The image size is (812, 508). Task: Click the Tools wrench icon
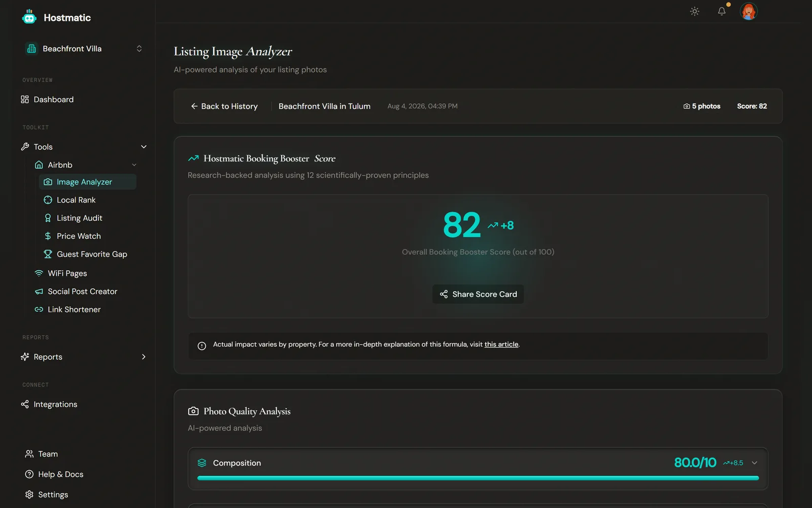[x=25, y=147]
